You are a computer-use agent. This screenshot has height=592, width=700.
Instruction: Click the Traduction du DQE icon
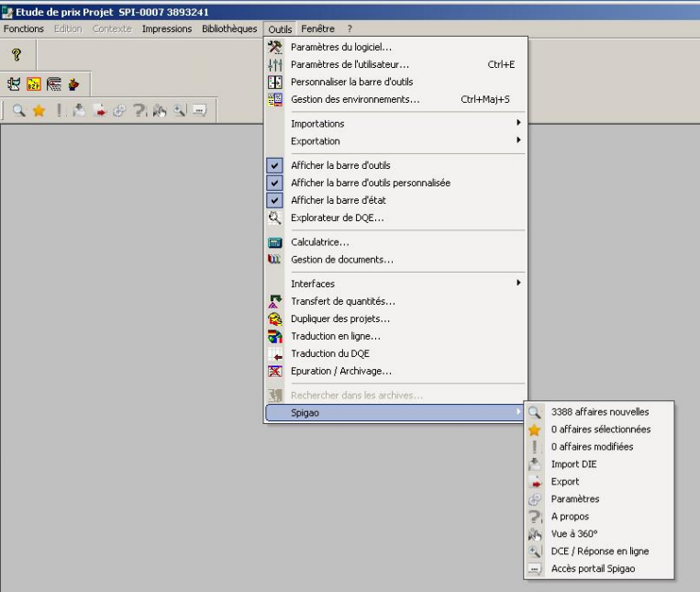point(275,353)
